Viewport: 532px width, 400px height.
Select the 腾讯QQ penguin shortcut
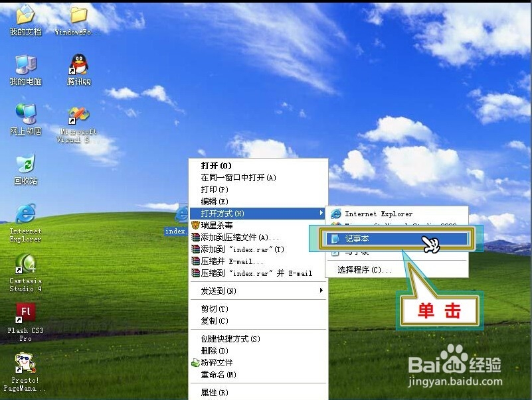pyautogui.click(x=79, y=70)
